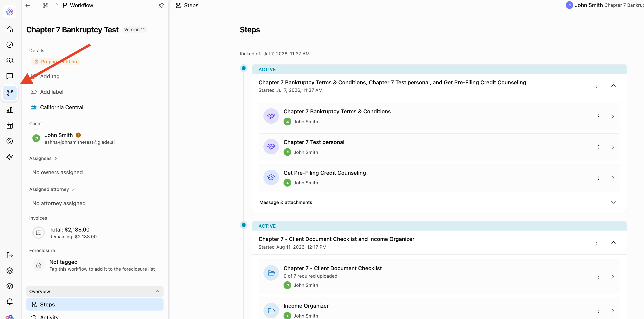This screenshot has height=319, width=644.
Task: Click the Glade logo at top left
Action: (x=9, y=12)
